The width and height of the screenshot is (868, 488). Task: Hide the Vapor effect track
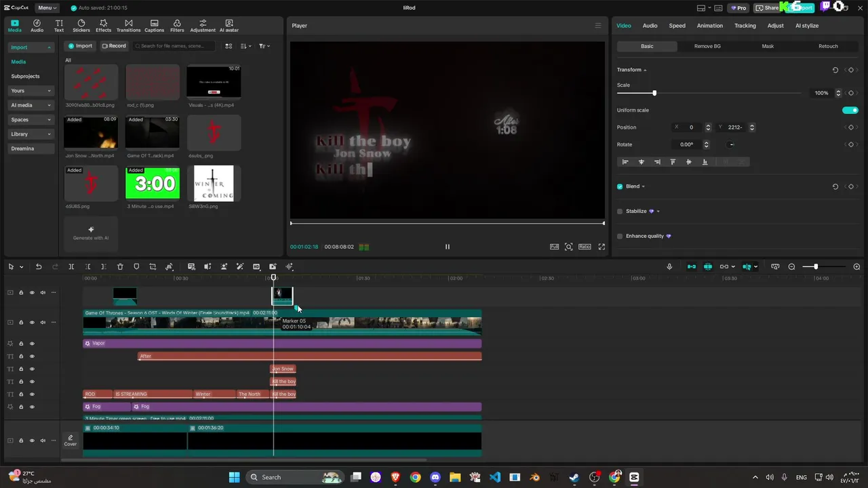pos(32,344)
